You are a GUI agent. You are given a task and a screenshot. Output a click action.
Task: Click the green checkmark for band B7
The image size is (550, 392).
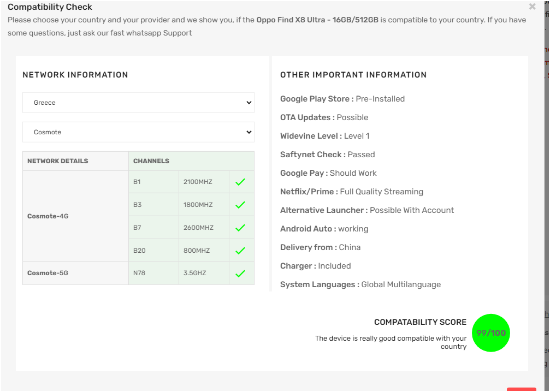point(240,228)
